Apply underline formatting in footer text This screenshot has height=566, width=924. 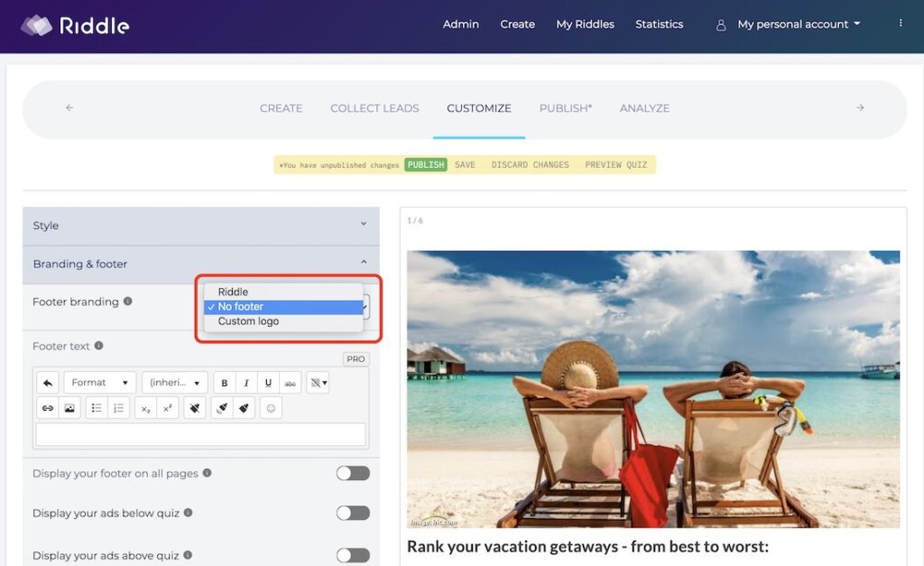tap(268, 383)
